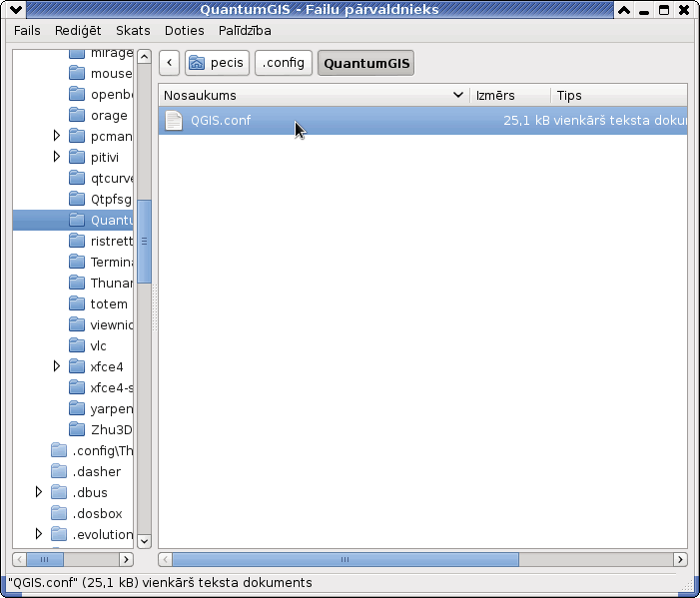This screenshot has width=700, height=598.
Task: Open the Fails menu
Action: pos(27,30)
